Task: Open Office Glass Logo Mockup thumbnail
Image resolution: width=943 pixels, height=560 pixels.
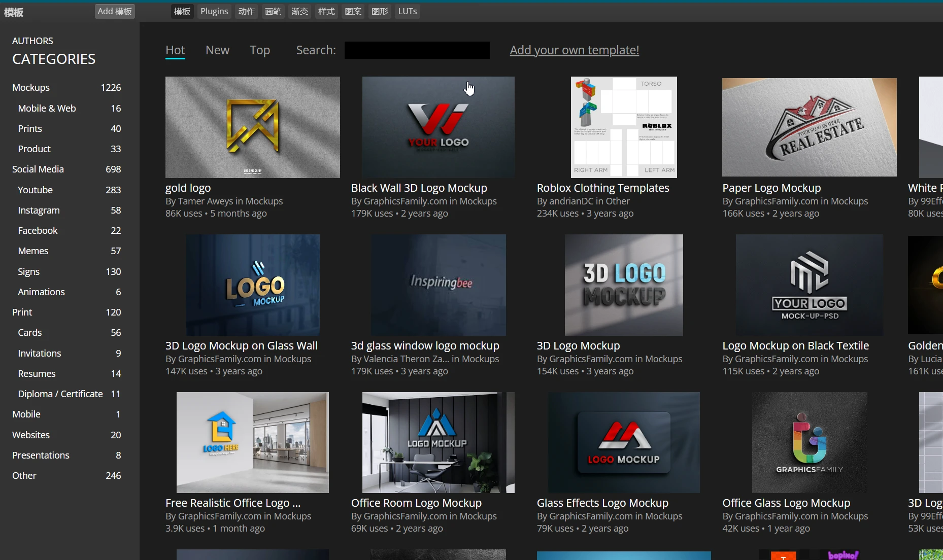Action: click(x=810, y=442)
